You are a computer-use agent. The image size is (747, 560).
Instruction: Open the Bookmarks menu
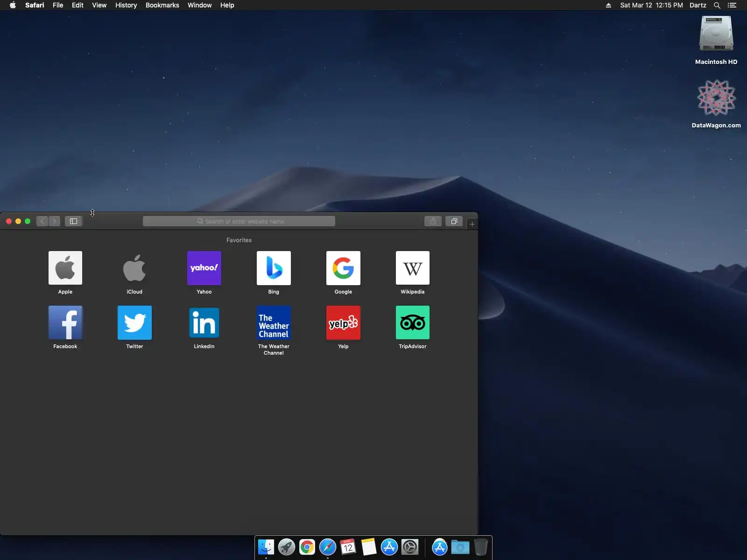coord(162,5)
